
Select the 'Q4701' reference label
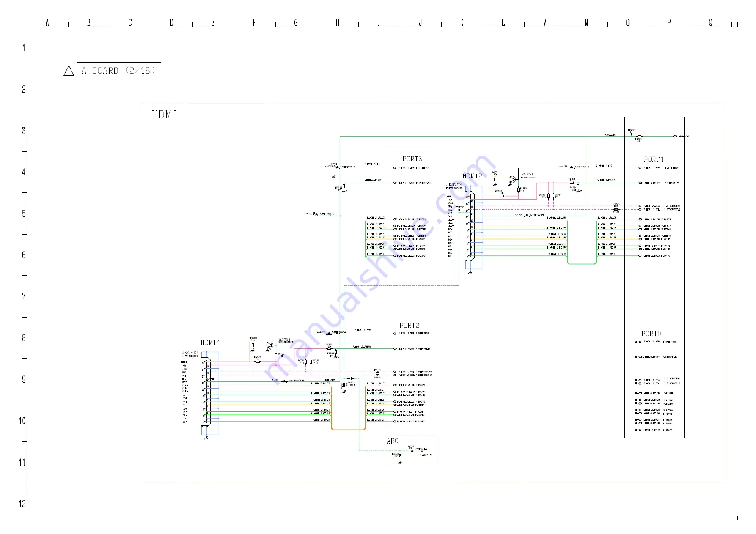tap(284, 340)
